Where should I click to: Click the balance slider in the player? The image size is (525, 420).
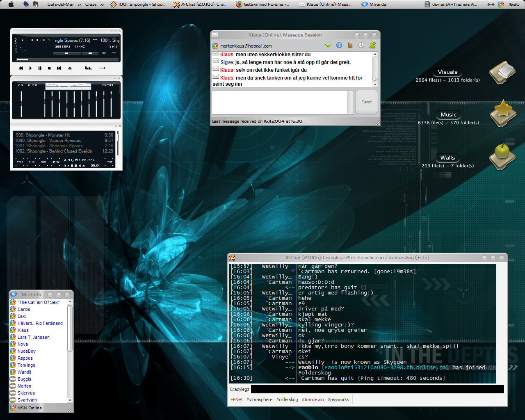pyautogui.click(x=90, y=53)
